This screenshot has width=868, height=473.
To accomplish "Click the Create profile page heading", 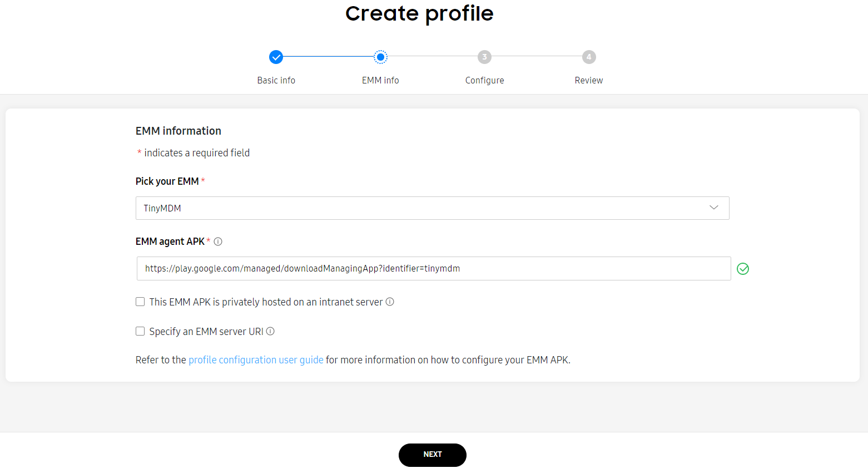I will click(419, 13).
